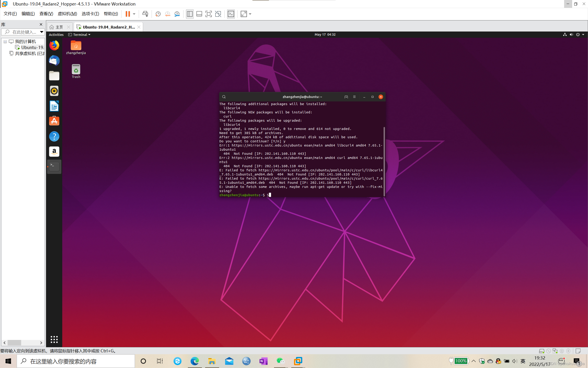The image size is (588, 368).
Task: Open Task View on the taskbar
Action: 160,361
